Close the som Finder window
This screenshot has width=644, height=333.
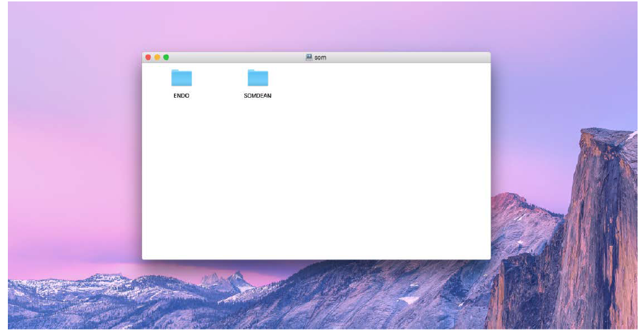[149, 57]
